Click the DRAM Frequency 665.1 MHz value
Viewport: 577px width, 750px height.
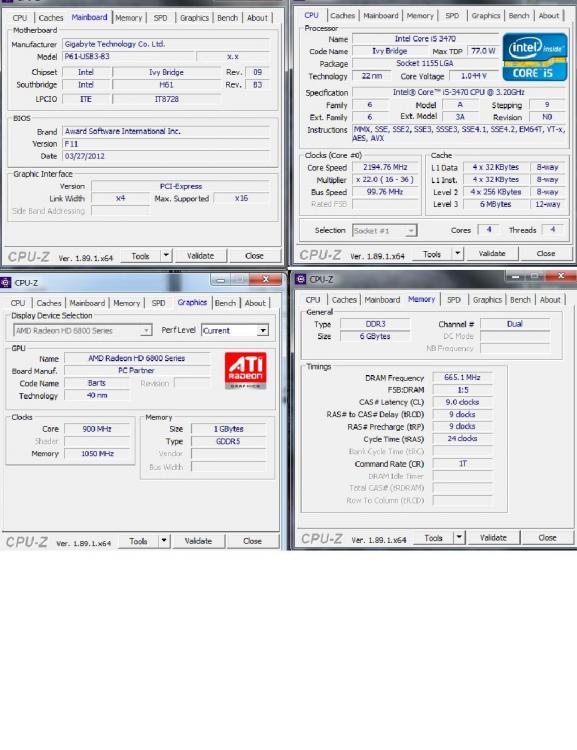tap(462, 377)
